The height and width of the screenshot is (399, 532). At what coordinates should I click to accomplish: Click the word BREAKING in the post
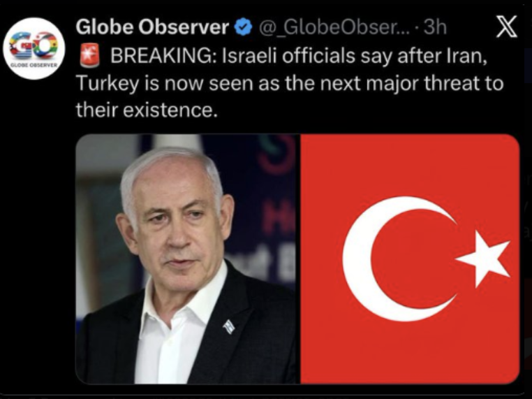[x=165, y=55]
